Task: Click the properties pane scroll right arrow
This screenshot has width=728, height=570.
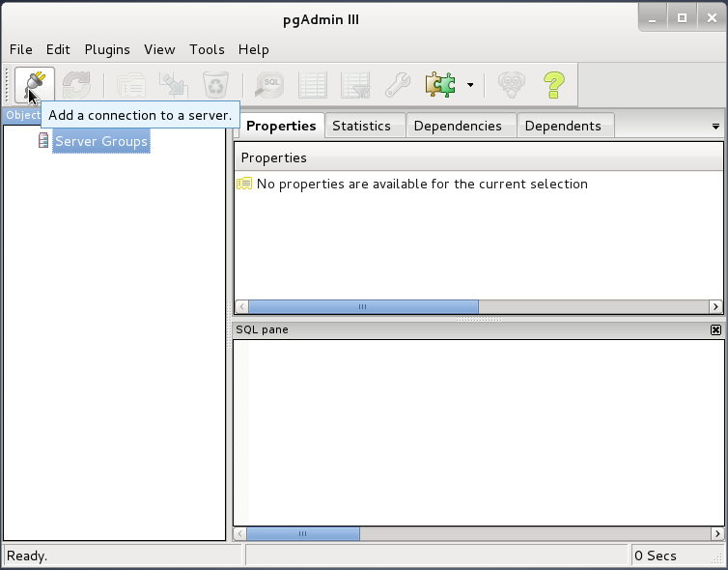Action: 715,306
